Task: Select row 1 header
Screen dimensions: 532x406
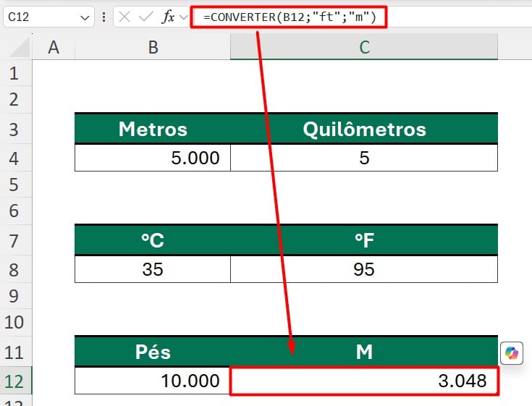Action: point(16,73)
